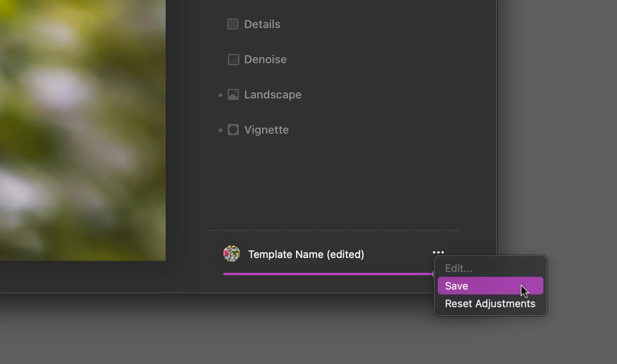The image size is (617, 364).
Task: Click the Details tool icon
Action: coord(233,24)
